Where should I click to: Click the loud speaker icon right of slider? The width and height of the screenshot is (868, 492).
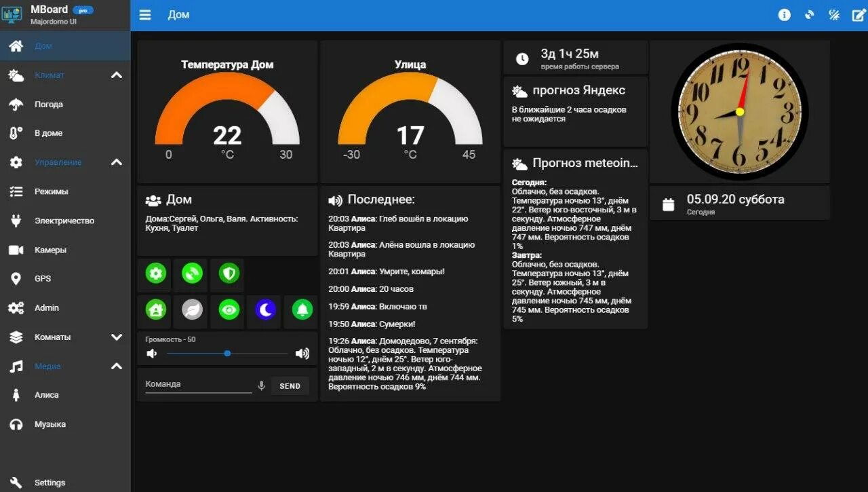[x=302, y=354]
